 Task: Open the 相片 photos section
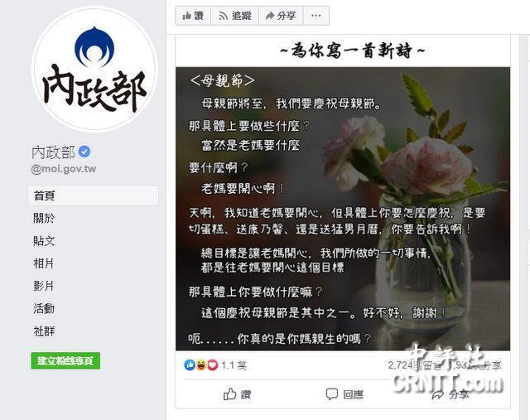coord(44,263)
